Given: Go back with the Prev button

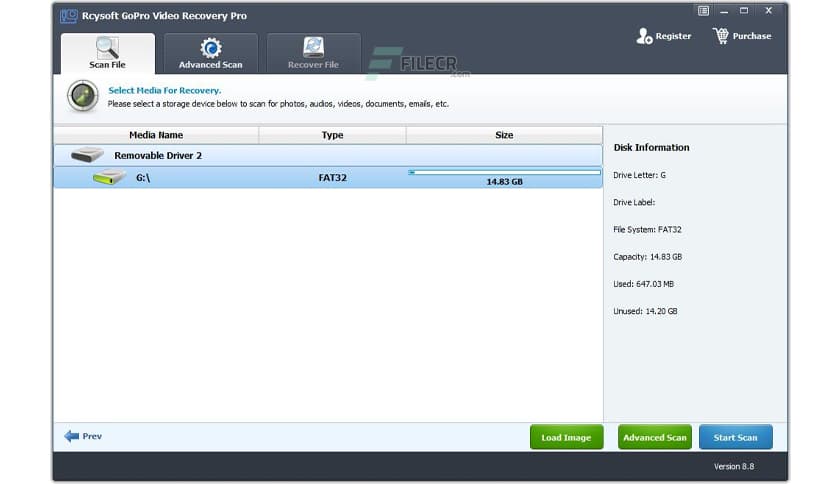Looking at the screenshot, I should tap(83, 436).
